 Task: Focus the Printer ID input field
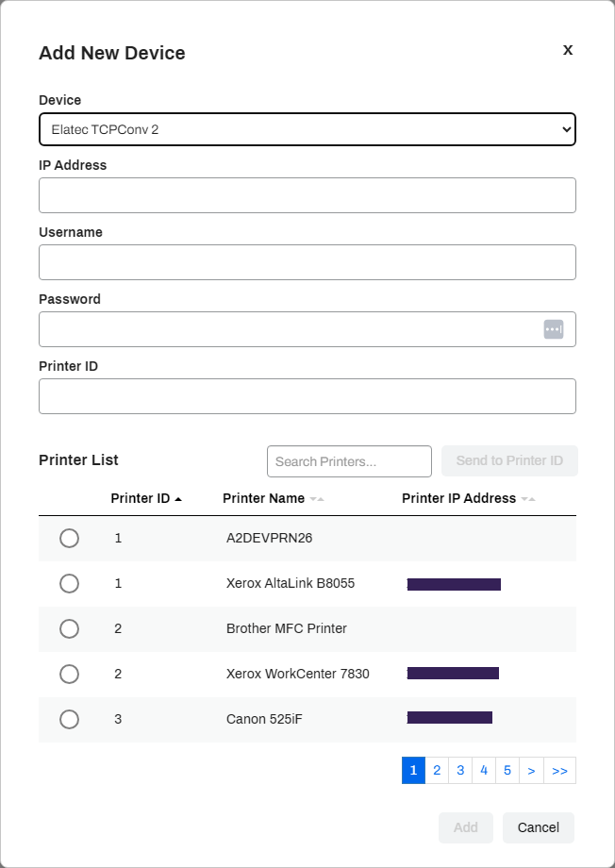tap(307, 396)
